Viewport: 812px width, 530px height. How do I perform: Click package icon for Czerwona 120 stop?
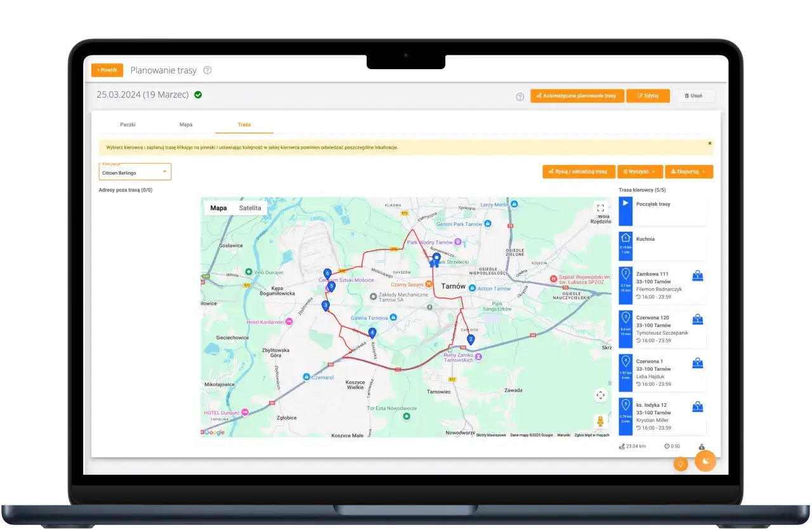click(x=697, y=319)
